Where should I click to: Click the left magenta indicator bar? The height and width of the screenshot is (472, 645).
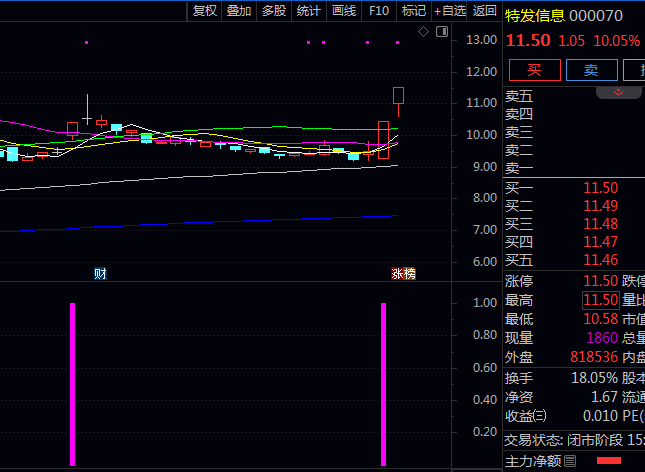point(72,384)
